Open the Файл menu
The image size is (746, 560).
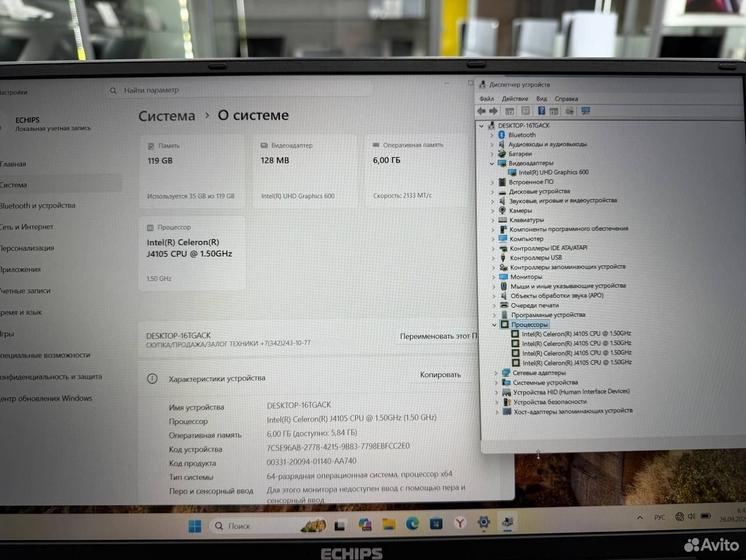[x=486, y=98]
